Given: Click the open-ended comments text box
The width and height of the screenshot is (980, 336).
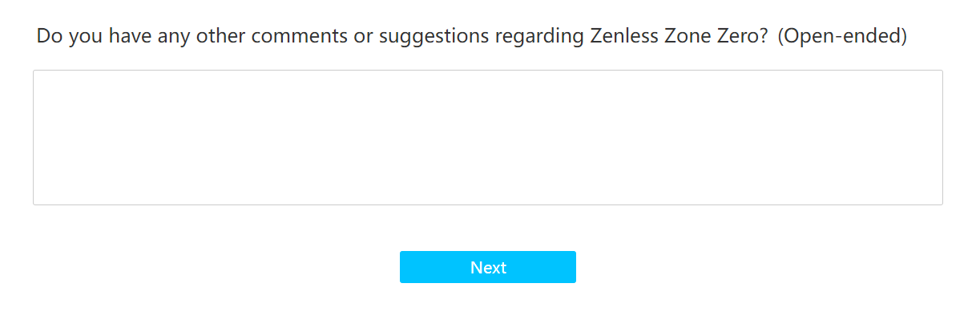Looking at the screenshot, I should (x=487, y=137).
